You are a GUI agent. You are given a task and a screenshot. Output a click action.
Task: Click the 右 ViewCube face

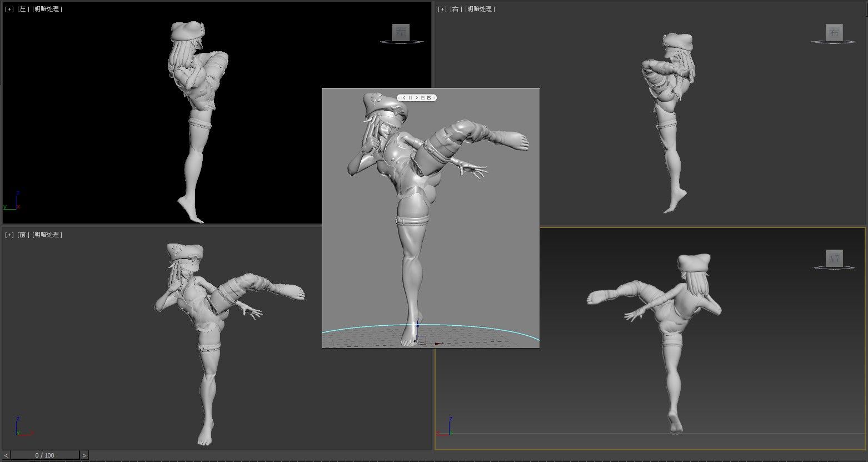point(834,32)
